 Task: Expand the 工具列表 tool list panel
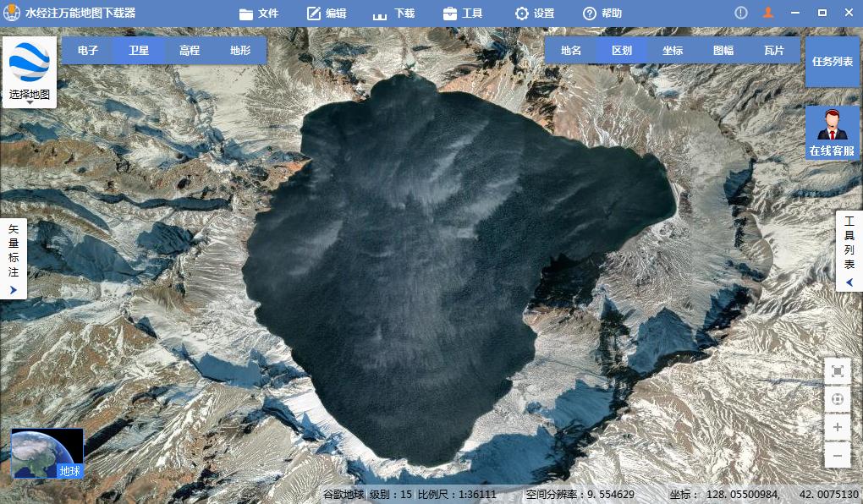click(x=849, y=251)
